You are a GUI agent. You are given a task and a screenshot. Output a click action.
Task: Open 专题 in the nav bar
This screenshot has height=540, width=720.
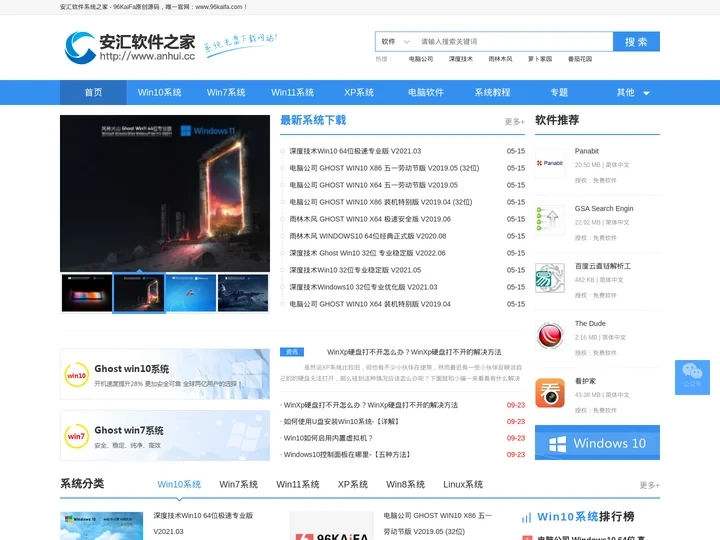[559, 92]
